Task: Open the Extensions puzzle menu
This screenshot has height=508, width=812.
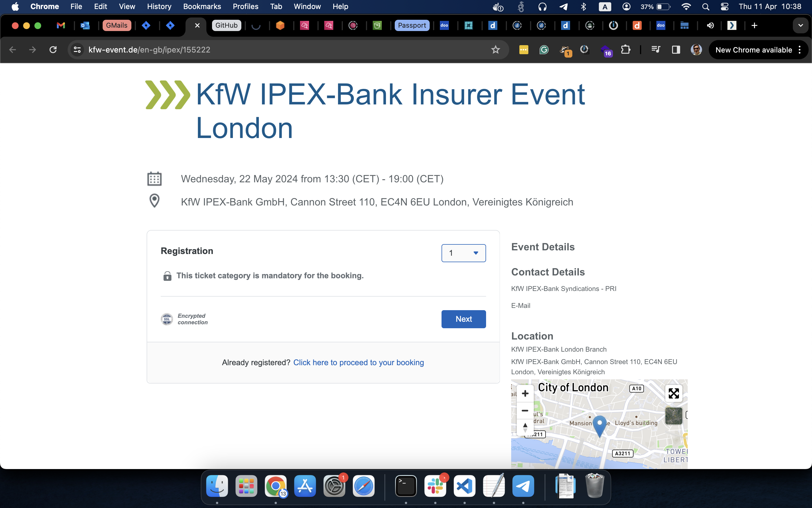Action: pyautogui.click(x=625, y=50)
